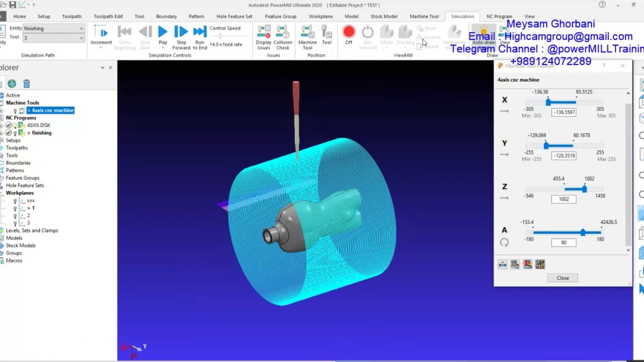644x362 pixels.
Task: Open the Play button dropdown arrow
Action: tap(163, 48)
